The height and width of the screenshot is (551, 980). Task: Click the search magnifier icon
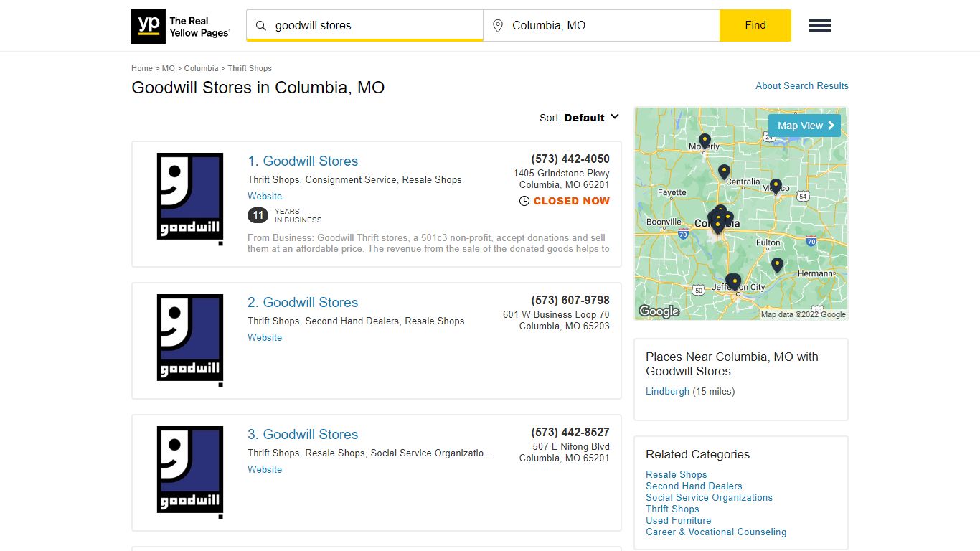[x=261, y=26]
